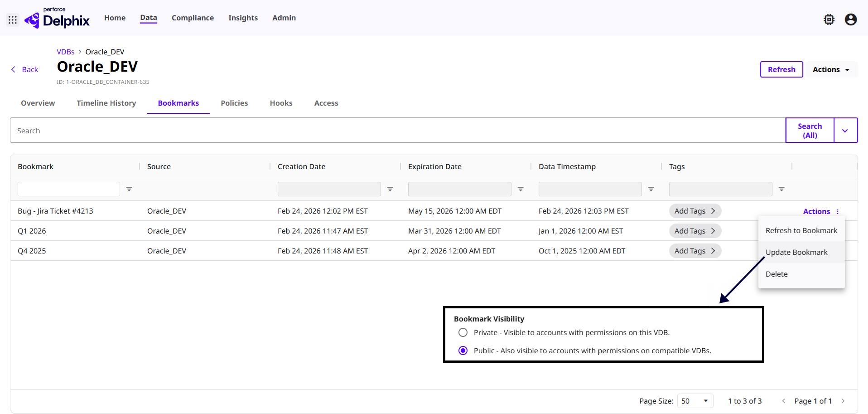868x414 pixels.
Task: Add tags to the Q1 2026 bookmark
Action: tap(694, 231)
